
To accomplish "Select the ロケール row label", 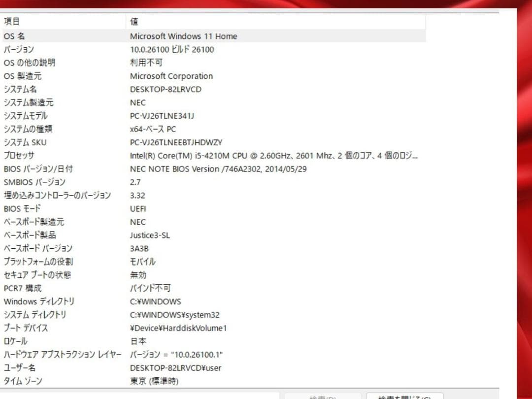I will coord(16,341).
